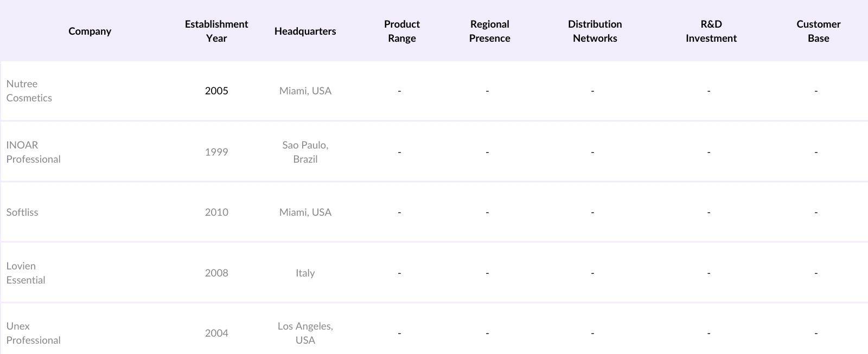
Task: Click the 2005 establishment year cell
Action: (216, 91)
